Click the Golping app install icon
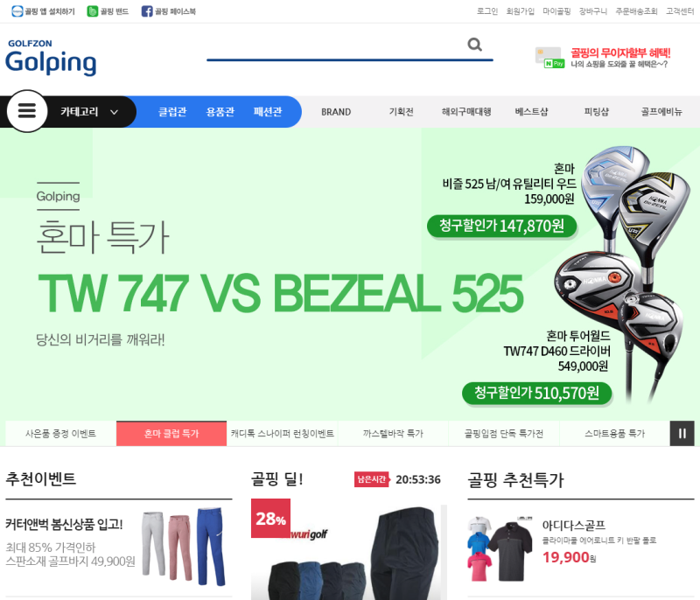Viewport: 700px width, 600px height. (17, 11)
